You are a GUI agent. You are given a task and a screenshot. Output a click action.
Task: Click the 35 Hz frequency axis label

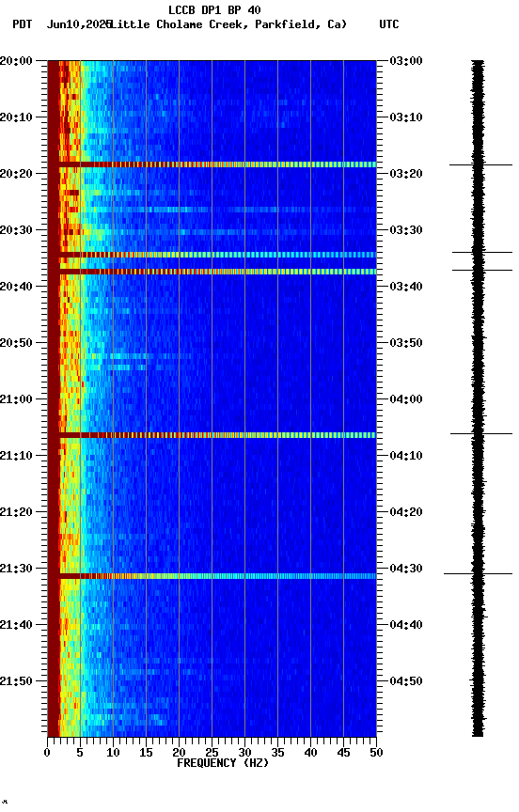[x=277, y=753]
